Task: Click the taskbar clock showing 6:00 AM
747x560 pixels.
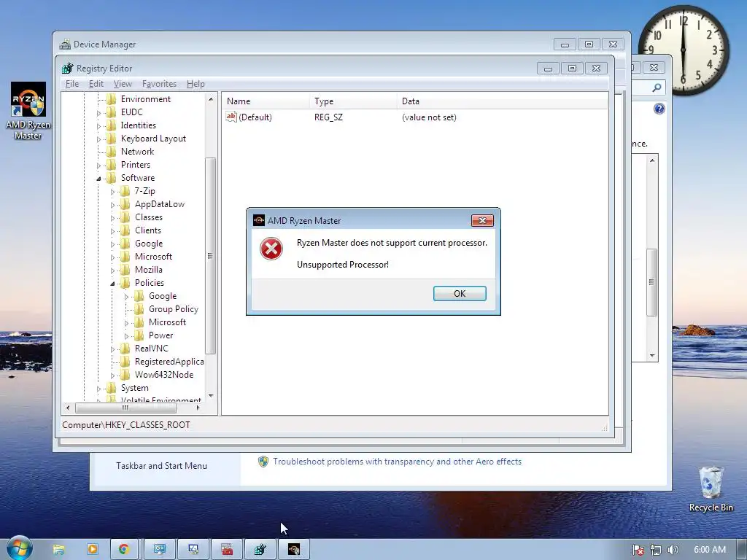Action: (x=709, y=550)
